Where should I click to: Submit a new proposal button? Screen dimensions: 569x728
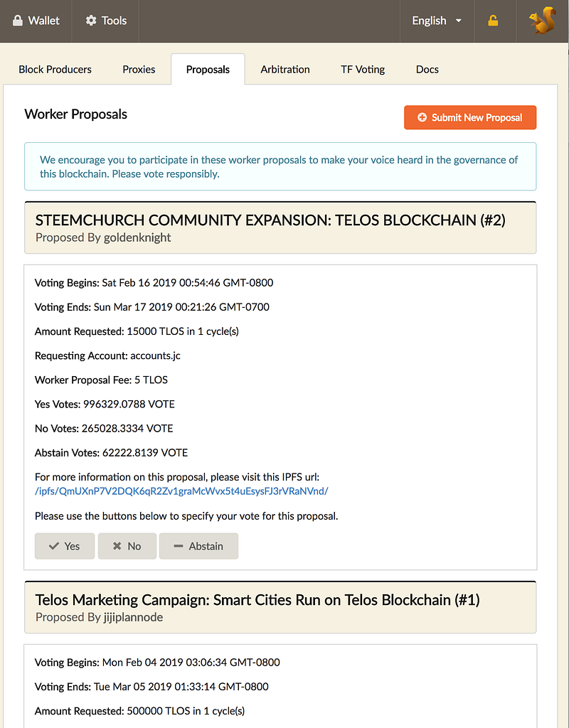click(470, 117)
